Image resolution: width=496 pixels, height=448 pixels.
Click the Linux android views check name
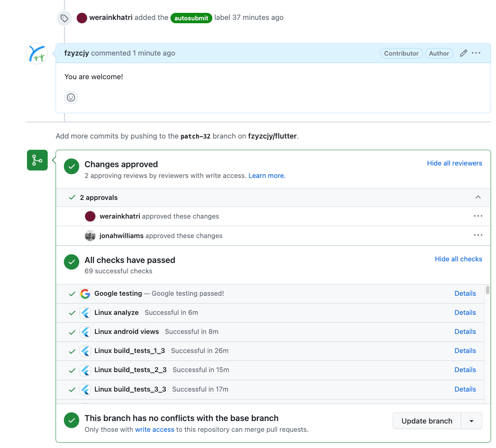pos(126,331)
